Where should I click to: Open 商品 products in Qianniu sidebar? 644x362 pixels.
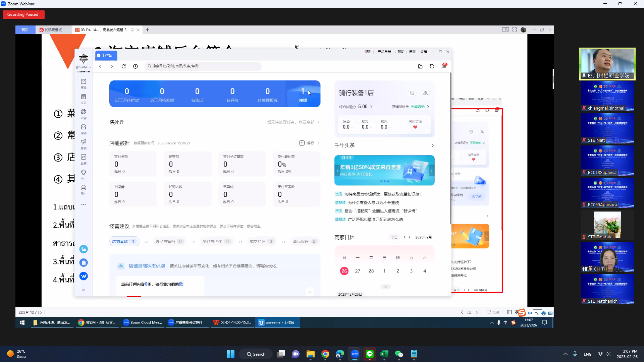[x=84, y=84]
